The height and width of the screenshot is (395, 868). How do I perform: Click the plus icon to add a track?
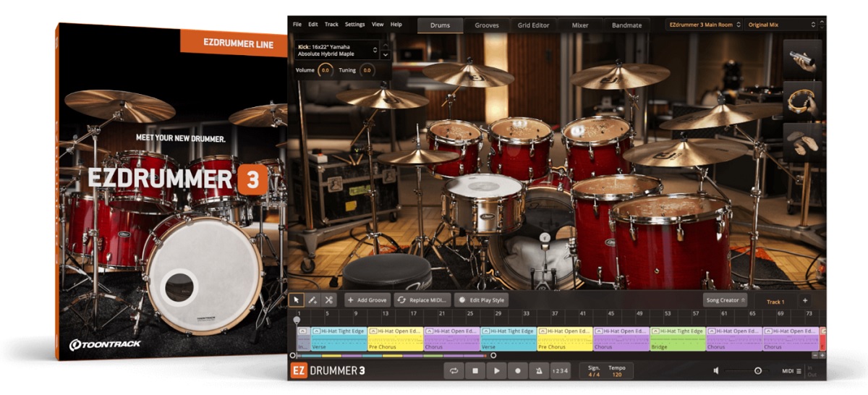tap(804, 301)
